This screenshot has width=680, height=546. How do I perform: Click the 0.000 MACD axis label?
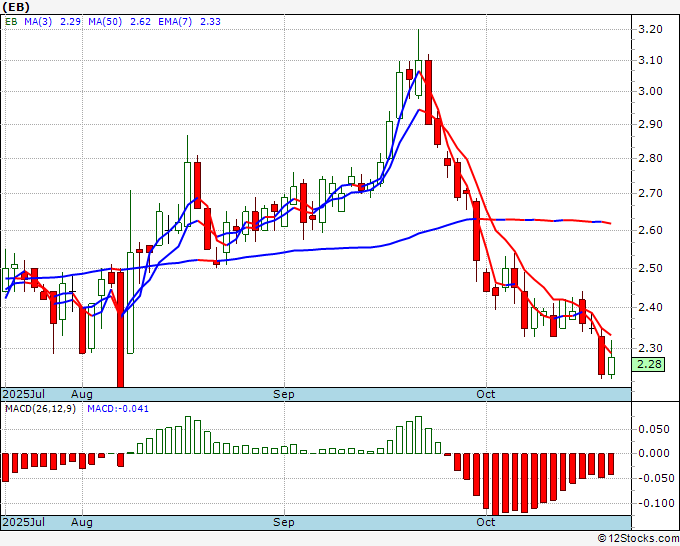pyautogui.click(x=654, y=454)
